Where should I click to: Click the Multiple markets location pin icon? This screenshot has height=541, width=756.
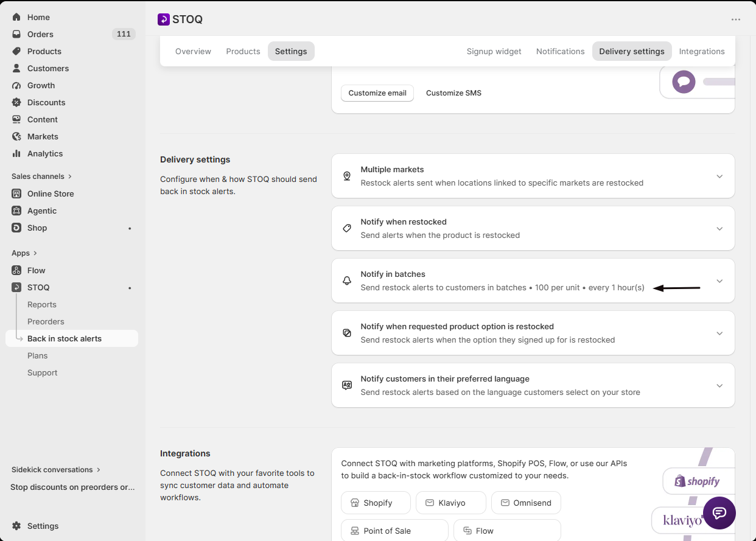coord(347,176)
